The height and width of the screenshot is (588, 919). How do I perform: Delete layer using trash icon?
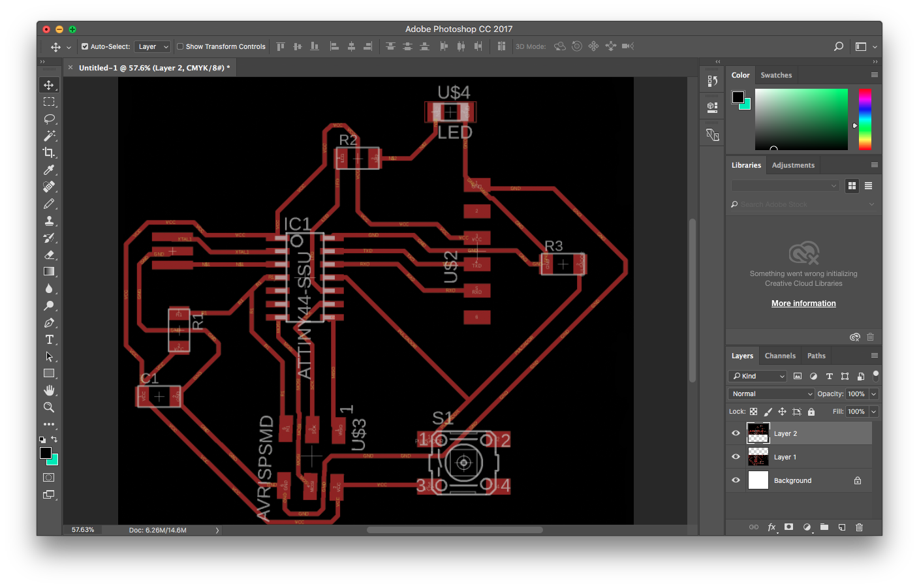pos(859,527)
